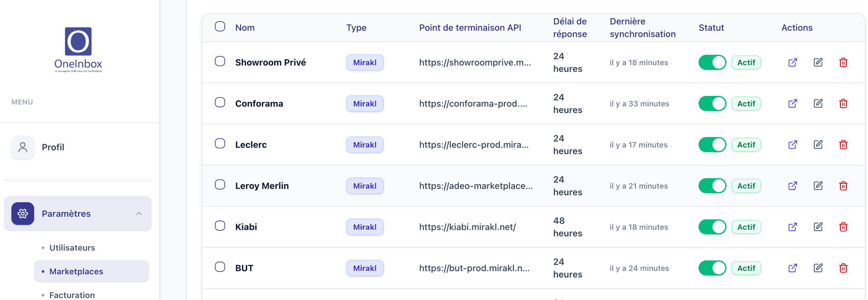
Task: Click the Mirakl badge in Leclerc row
Action: coord(365,145)
